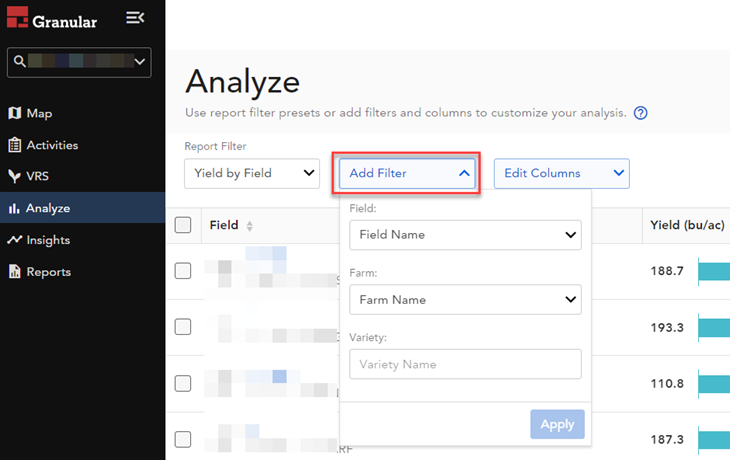Viewport: 730px width, 460px height.
Task: Click the Apply button
Action: [x=557, y=424]
